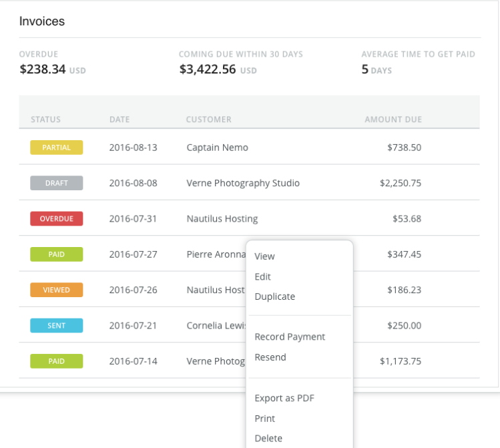Click the gray DRAFT status badge
Screen dimensions: 500x448
click(x=57, y=183)
